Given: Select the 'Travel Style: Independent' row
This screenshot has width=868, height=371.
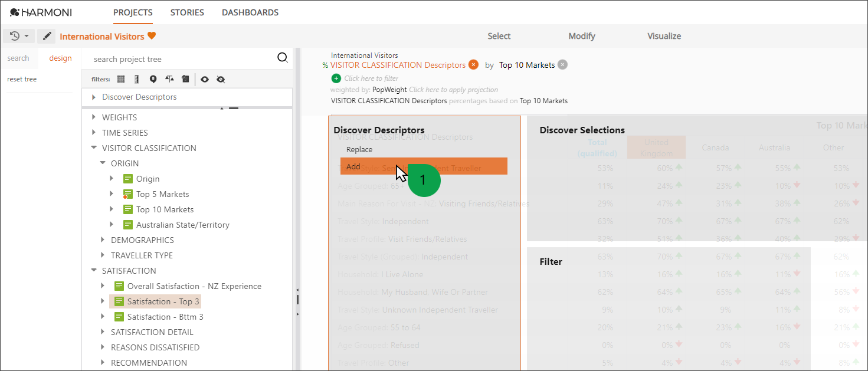Looking at the screenshot, I should (x=383, y=221).
